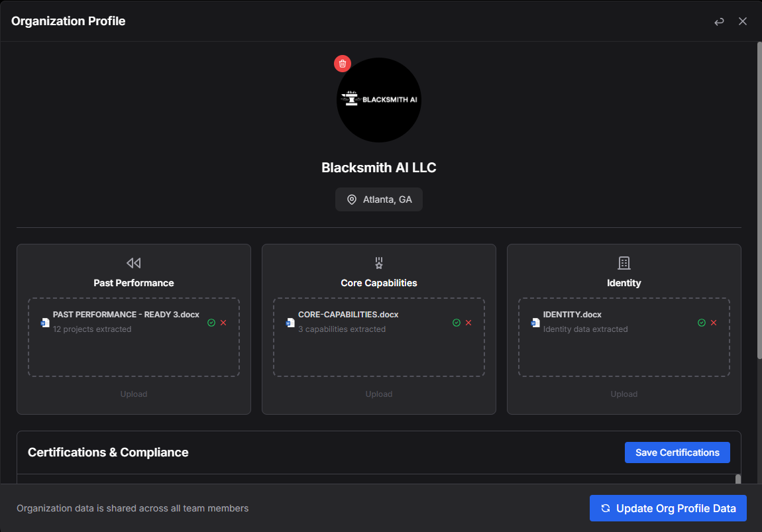This screenshot has height=532, width=762.
Task: Click the building icon above Identity
Action: pos(624,262)
